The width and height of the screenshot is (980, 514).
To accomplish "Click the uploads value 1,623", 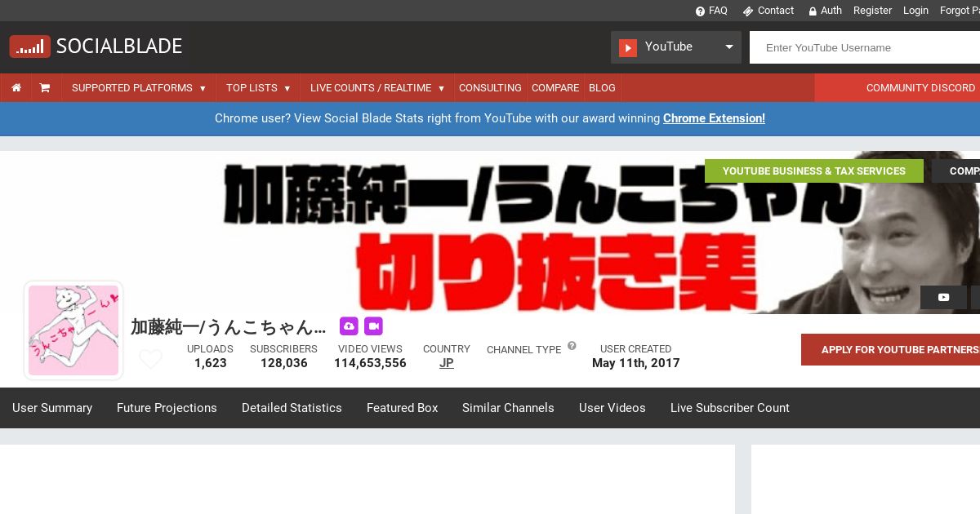I will (211, 363).
